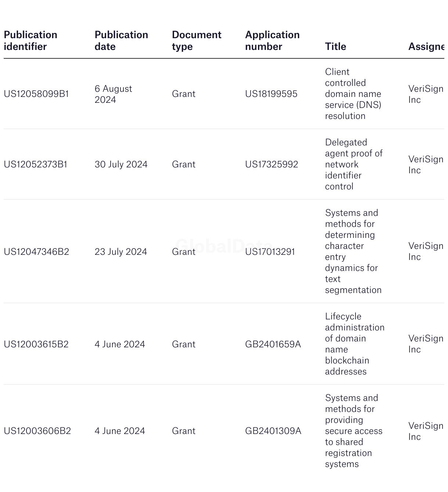Select the Client controlled DNS resolution title
The width and height of the screenshot is (448, 492).
coord(353,94)
